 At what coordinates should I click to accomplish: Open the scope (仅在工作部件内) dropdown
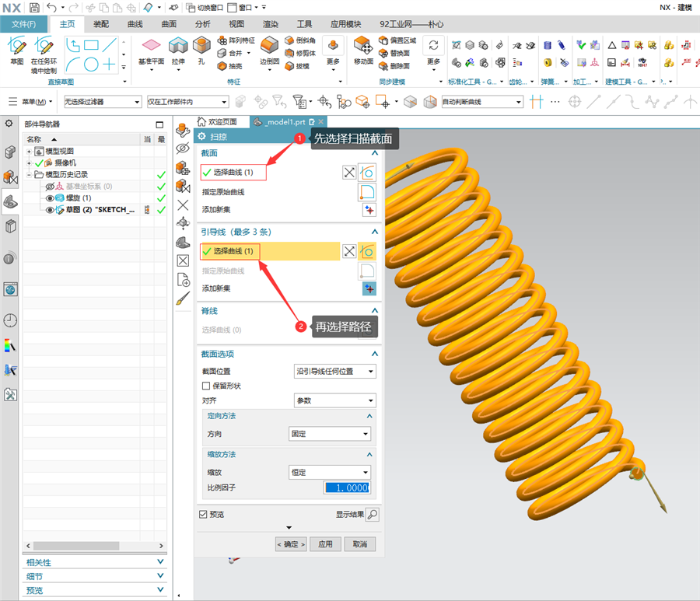(x=188, y=102)
